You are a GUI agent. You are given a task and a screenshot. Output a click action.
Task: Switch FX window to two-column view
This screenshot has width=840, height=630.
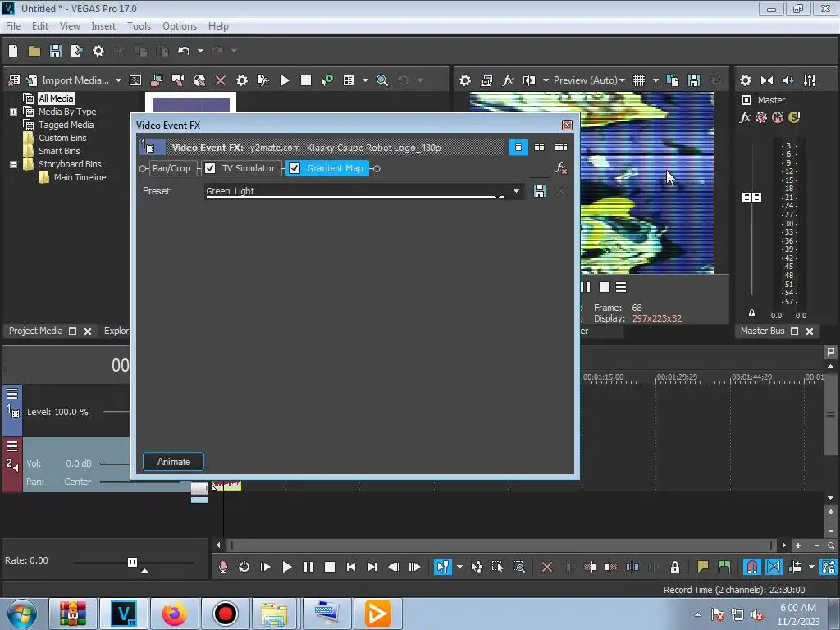[540, 147]
